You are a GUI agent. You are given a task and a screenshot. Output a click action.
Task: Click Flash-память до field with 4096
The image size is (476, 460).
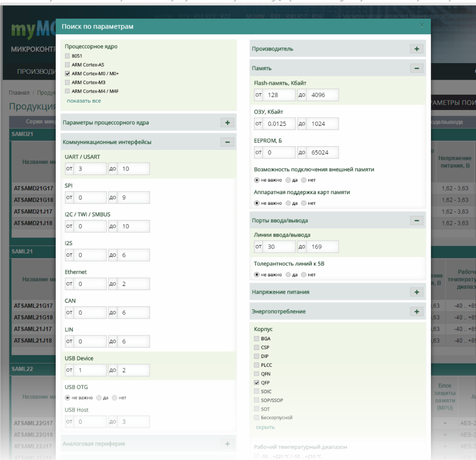(x=322, y=95)
